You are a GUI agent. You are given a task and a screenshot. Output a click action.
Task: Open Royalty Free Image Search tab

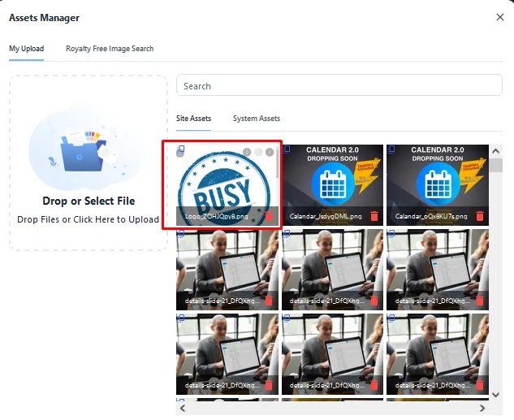(110, 49)
